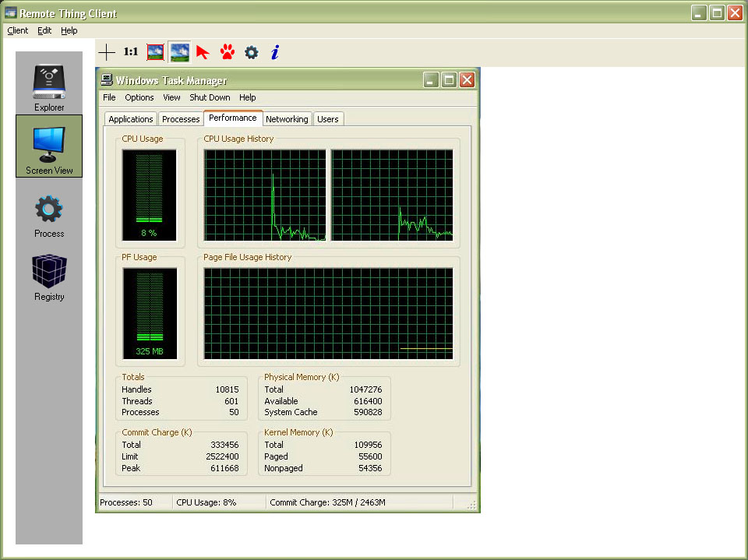Open the Explorer panel in sidebar
This screenshot has height=560, width=748.
coord(48,83)
